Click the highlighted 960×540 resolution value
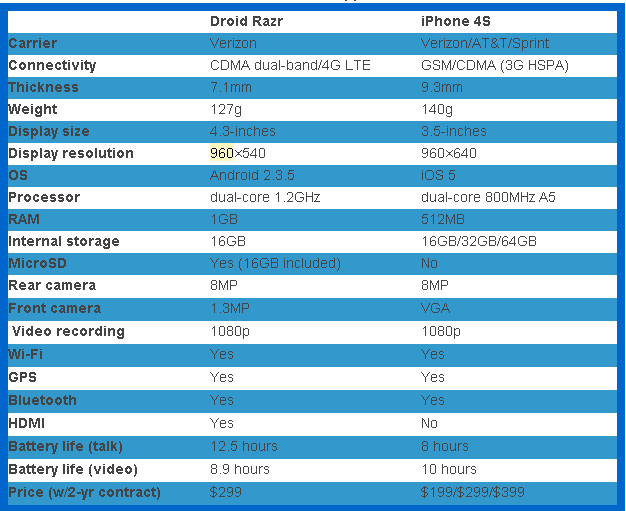The width and height of the screenshot is (626, 511). 238,153
